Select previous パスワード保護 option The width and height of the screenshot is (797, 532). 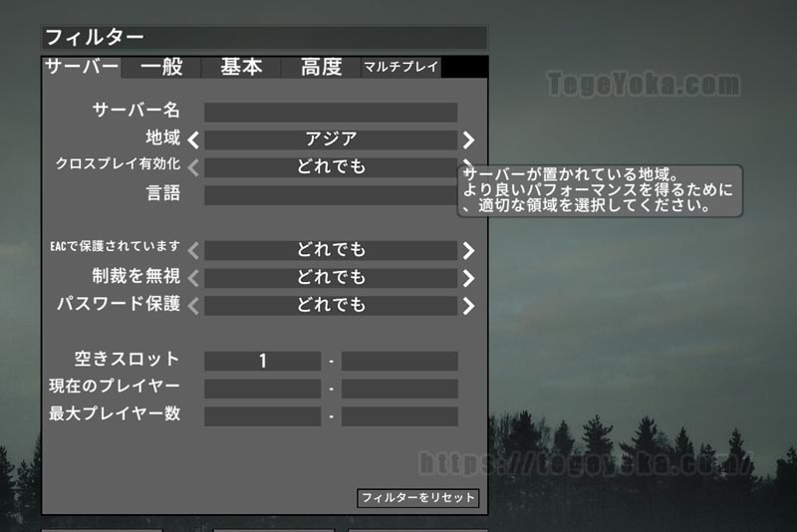193,306
